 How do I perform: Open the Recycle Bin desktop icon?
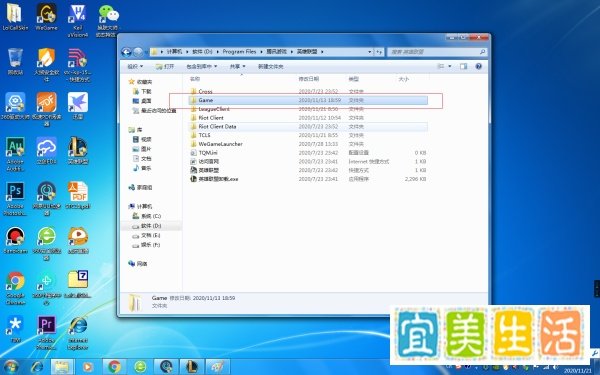coord(15,62)
